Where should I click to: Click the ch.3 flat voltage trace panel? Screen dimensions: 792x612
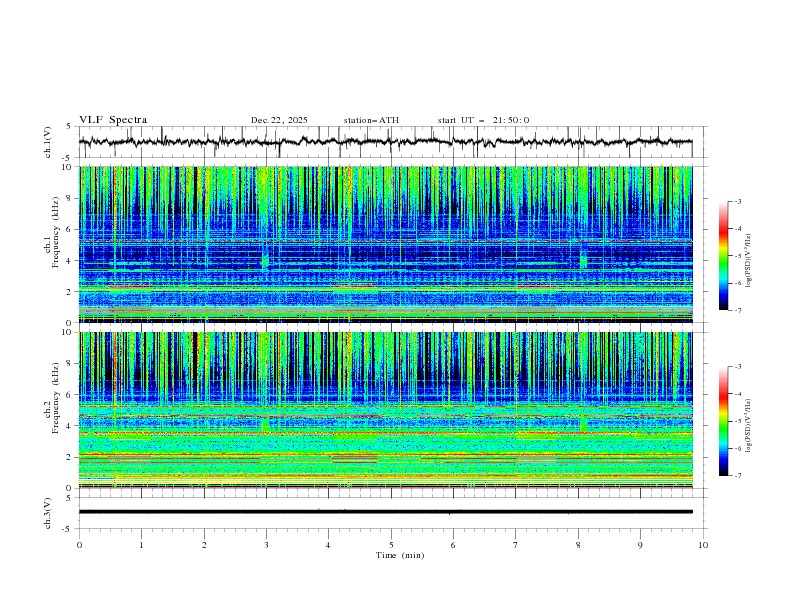click(x=390, y=512)
